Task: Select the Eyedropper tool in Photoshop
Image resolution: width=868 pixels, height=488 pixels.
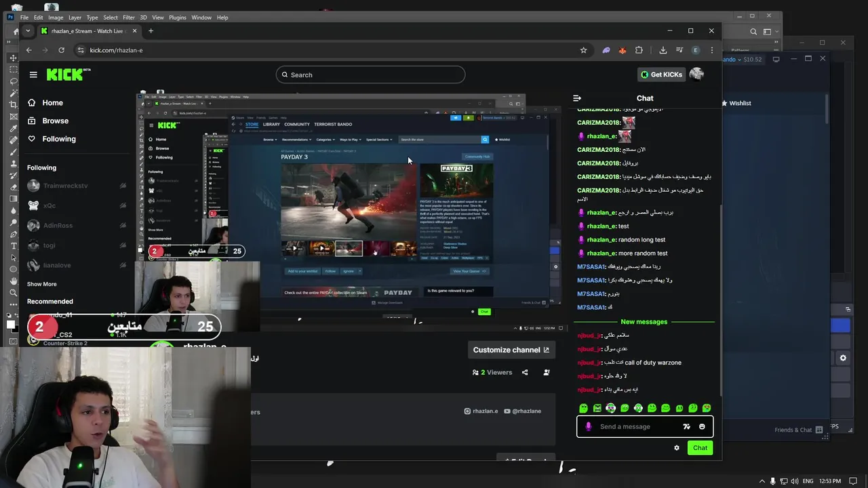Action: tap(14, 128)
